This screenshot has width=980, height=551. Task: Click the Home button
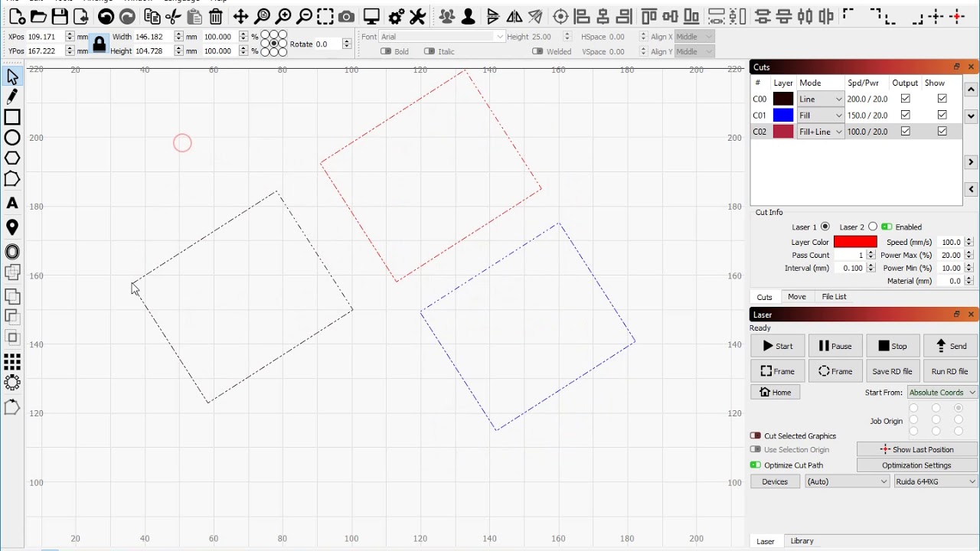(776, 392)
